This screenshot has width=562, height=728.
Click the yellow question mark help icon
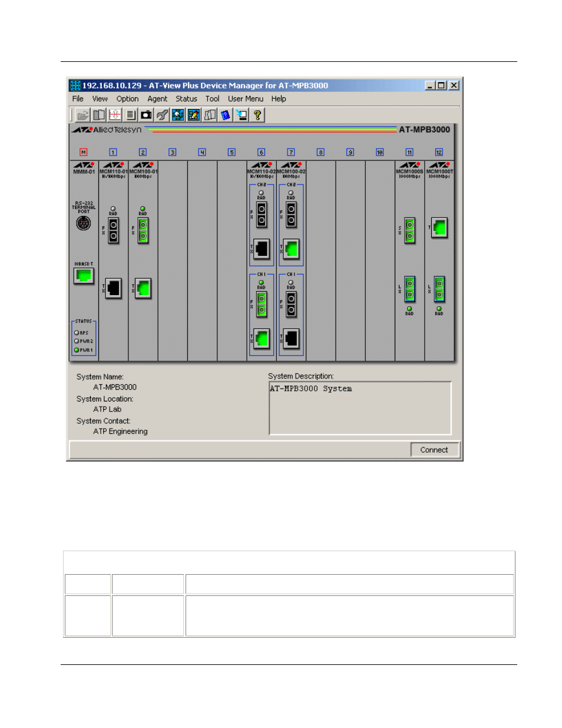tap(257, 115)
